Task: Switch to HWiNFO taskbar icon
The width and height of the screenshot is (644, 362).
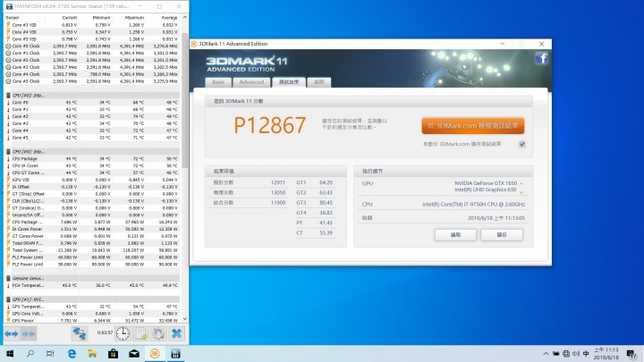Action: point(176,353)
